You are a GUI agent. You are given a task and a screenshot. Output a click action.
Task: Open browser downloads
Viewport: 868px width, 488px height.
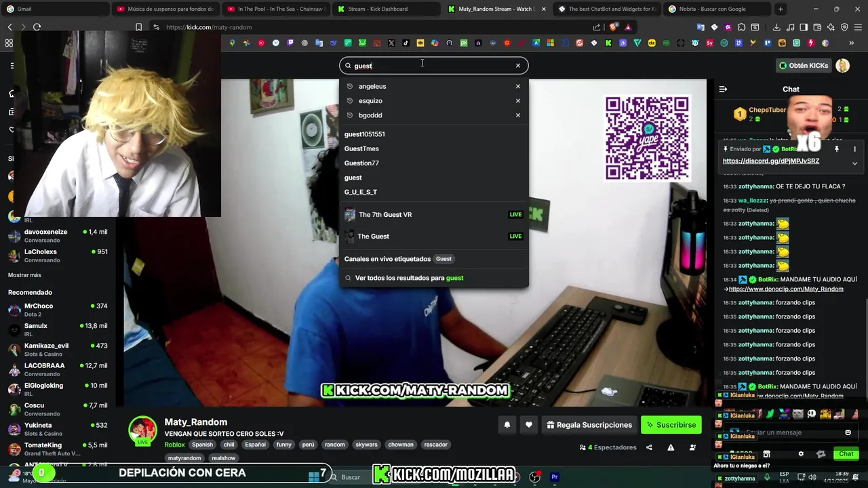coord(776,27)
